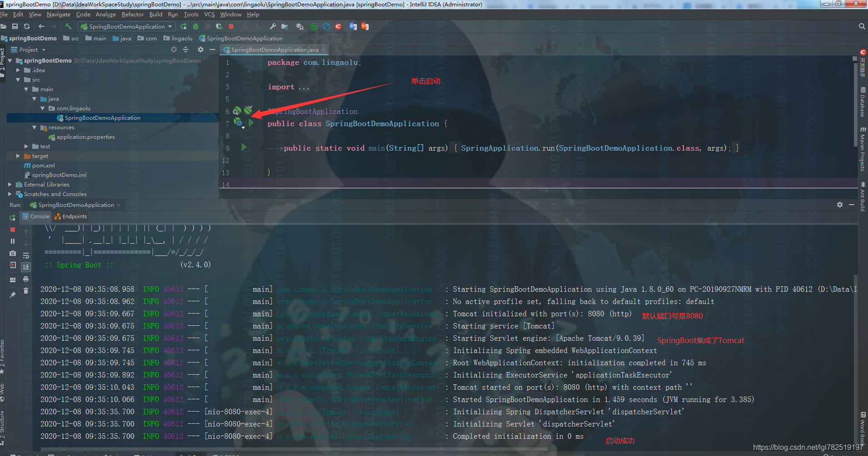Pause output with the Run panel pause icon
868x456 pixels.
(13, 241)
